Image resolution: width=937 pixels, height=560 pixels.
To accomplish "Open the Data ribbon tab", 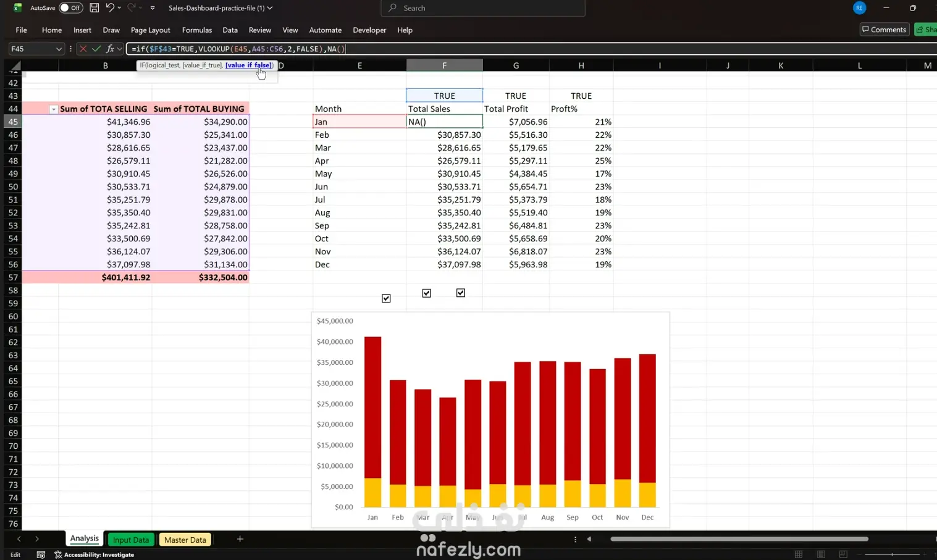I will (x=230, y=30).
